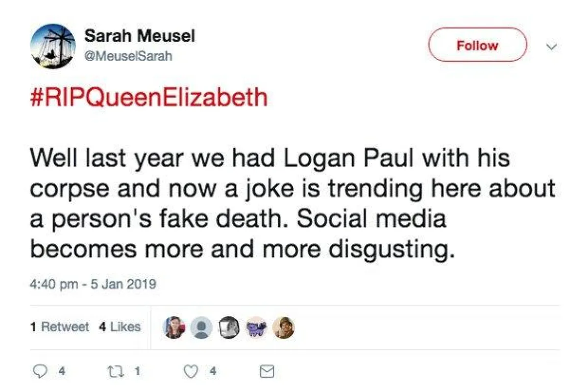Image resolution: width=588 pixels, height=392 pixels.
Task: Click the black-and-white photo liker avatar
Action: point(228,327)
